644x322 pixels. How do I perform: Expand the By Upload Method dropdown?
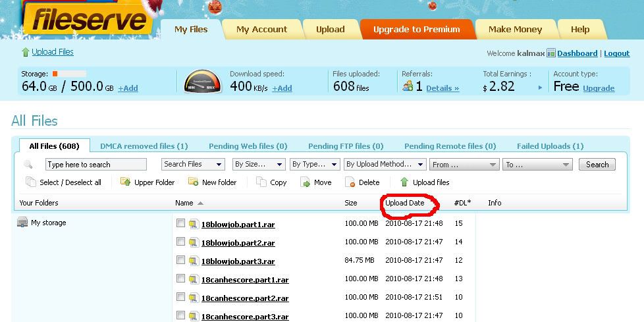point(385,165)
